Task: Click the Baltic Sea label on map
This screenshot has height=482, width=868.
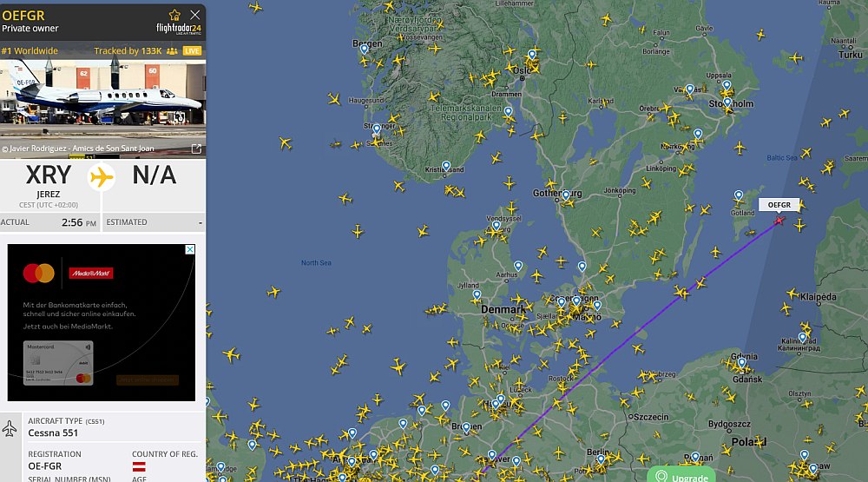Action: pyautogui.click(x=782, y=158)
